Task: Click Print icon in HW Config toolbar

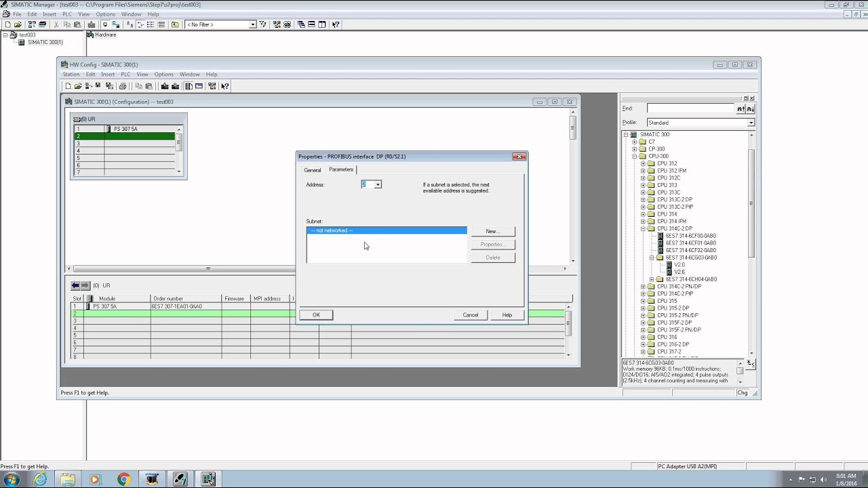Action: [x=122, y=86]
